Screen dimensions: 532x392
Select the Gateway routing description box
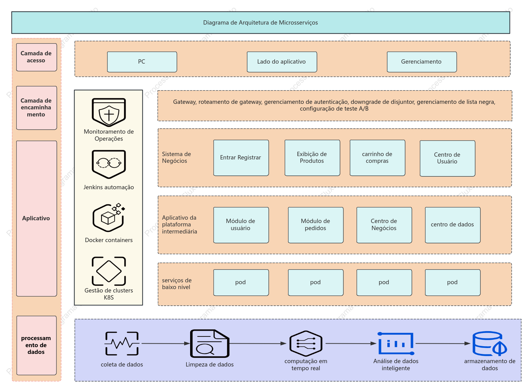click(335, 106)
